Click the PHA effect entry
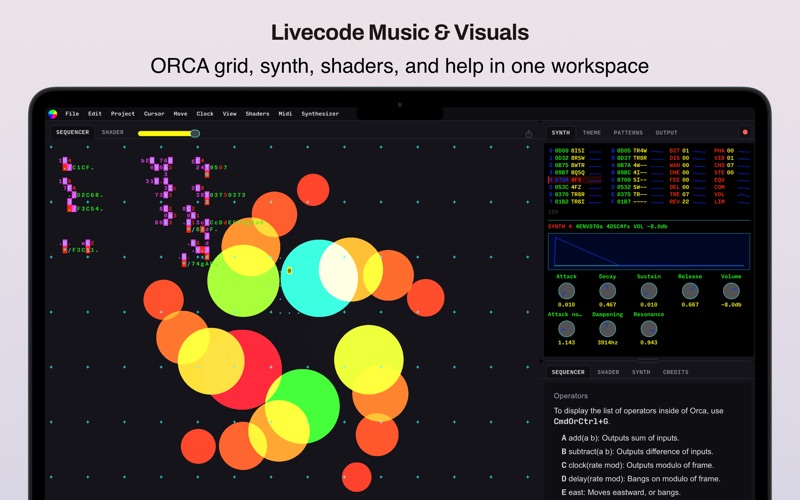This screenshot has height=500, width=800. point(732,151)
